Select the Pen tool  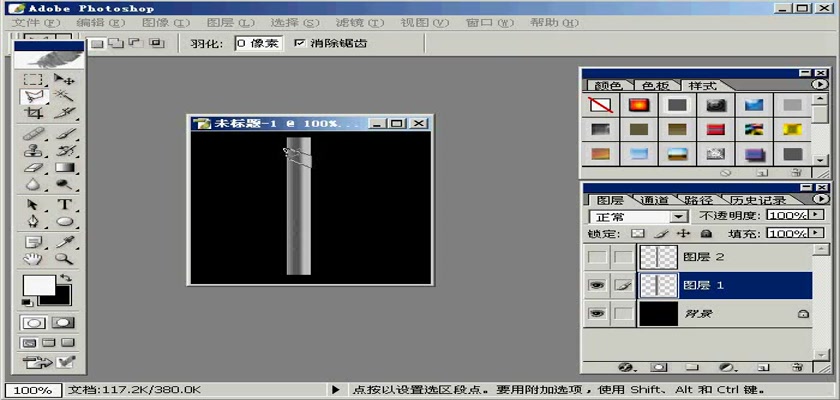[33, 222]
